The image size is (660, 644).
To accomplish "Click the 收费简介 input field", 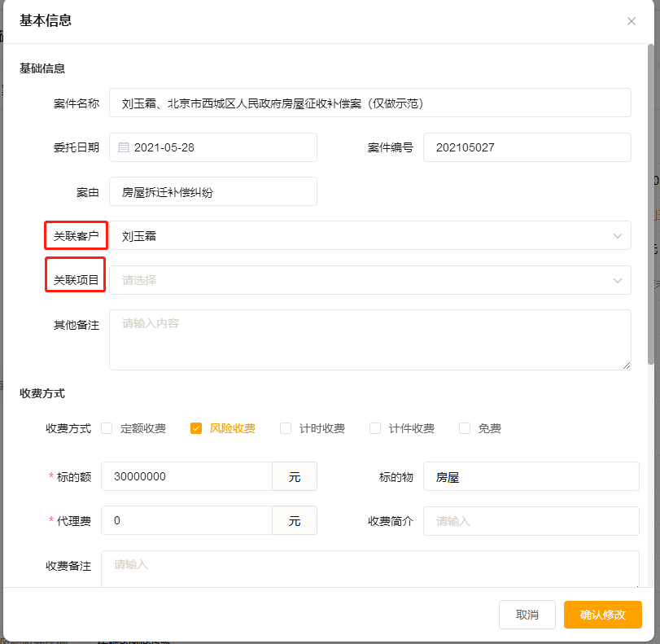I will (x=531, y=521).
